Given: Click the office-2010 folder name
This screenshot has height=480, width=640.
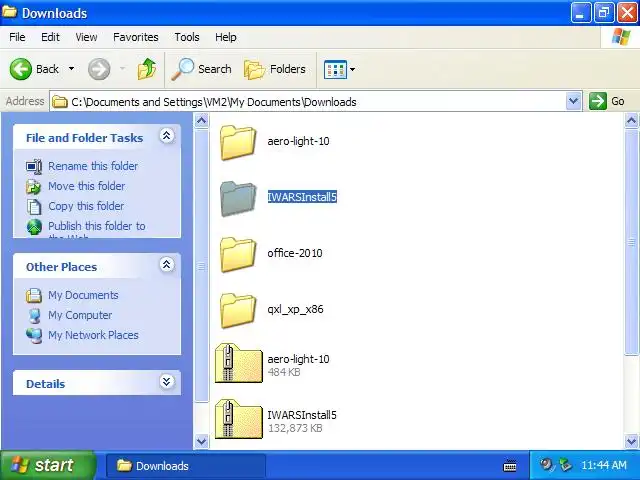Looking at the screenshot, I should point(295,253).
